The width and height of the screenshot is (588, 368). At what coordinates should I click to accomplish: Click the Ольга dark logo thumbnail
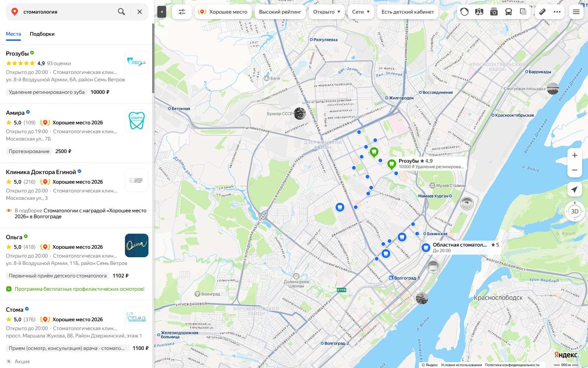137,245
